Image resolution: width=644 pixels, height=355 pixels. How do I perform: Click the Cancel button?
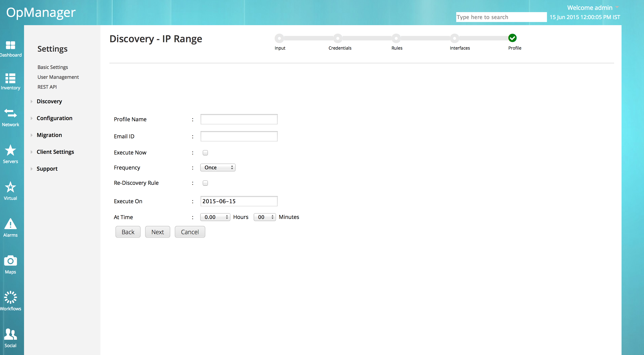pos(190,232)
